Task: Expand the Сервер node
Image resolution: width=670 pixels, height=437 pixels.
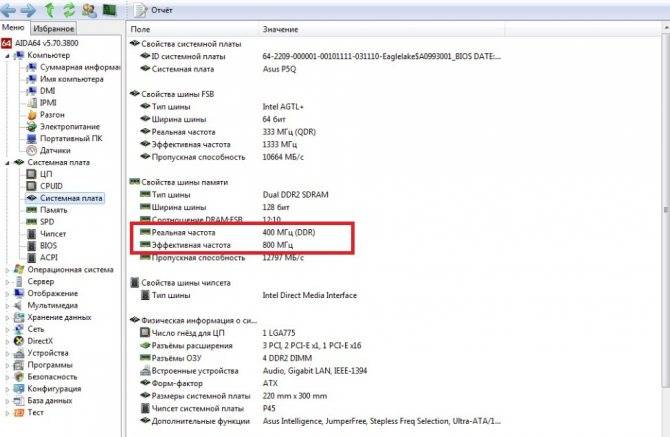Action: pos(7,282)
